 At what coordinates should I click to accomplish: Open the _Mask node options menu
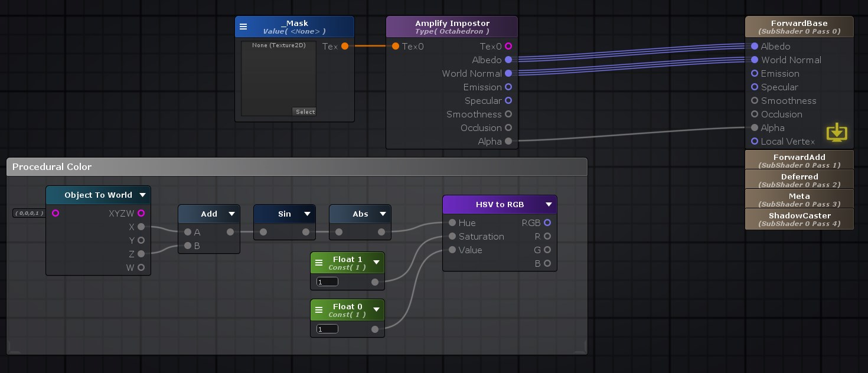click(243, 27)
